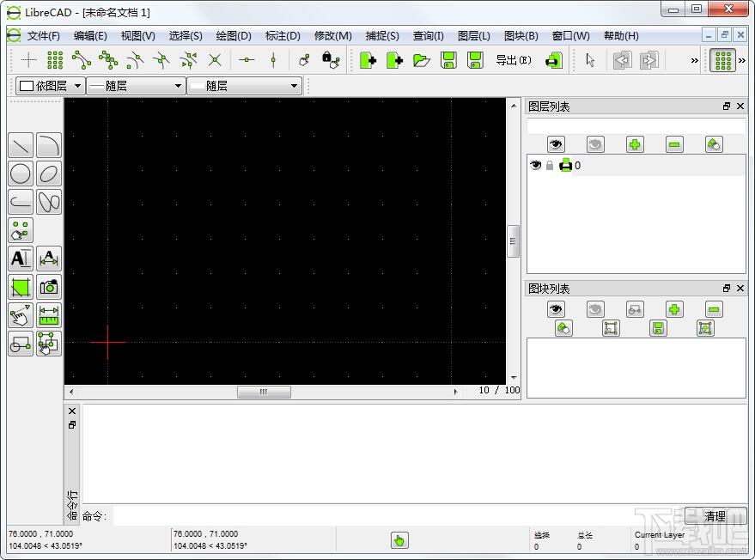
Task: Click the Redo forward-arrow icon
Action: pyautogui.click(x=649, y=60)
